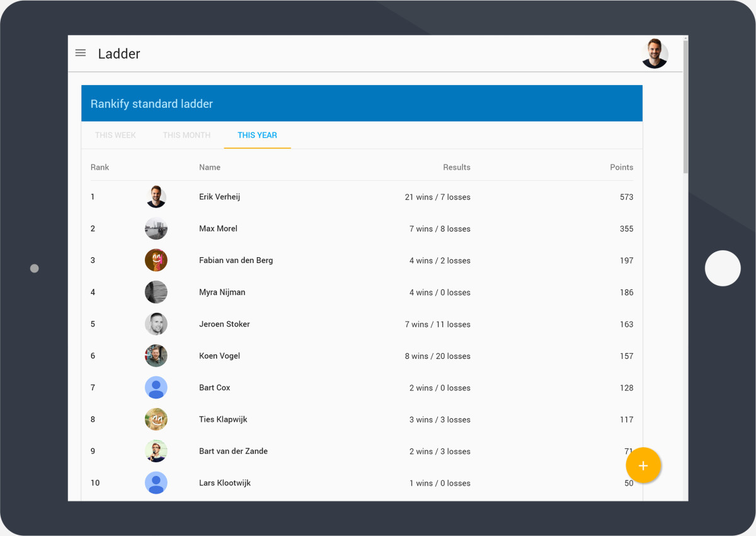Tap the tablet's round home button
This screenshot has height=536, width=756.
(723, 268)
